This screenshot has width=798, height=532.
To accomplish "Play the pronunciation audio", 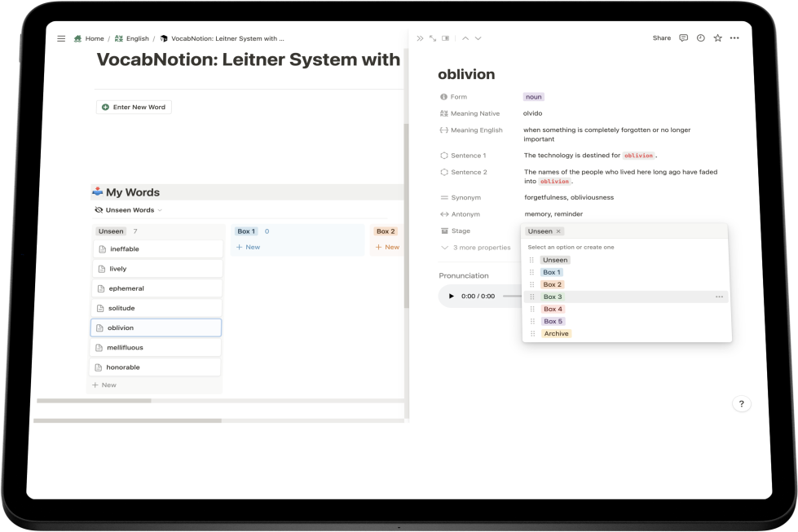I will click(x=452, y=297).
